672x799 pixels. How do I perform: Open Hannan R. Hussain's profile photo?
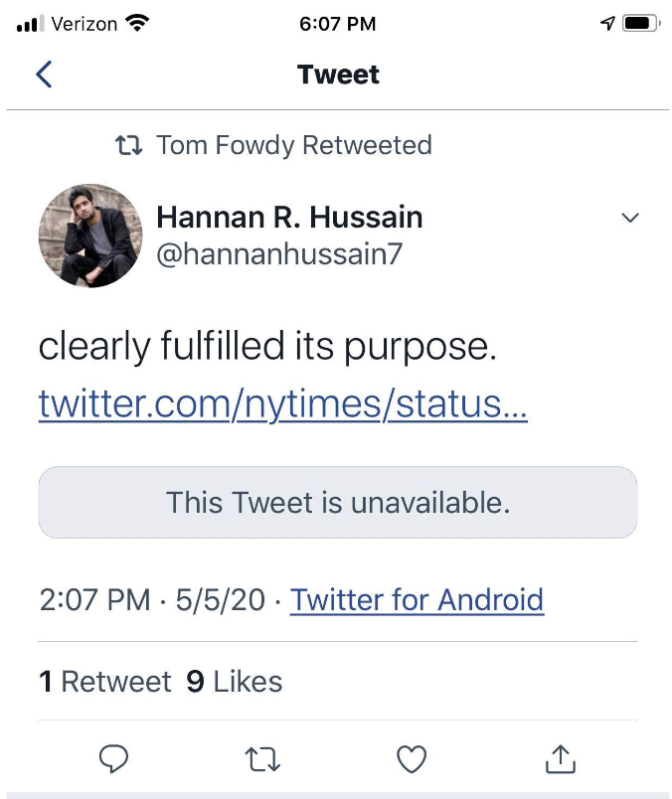coord(90,235)
